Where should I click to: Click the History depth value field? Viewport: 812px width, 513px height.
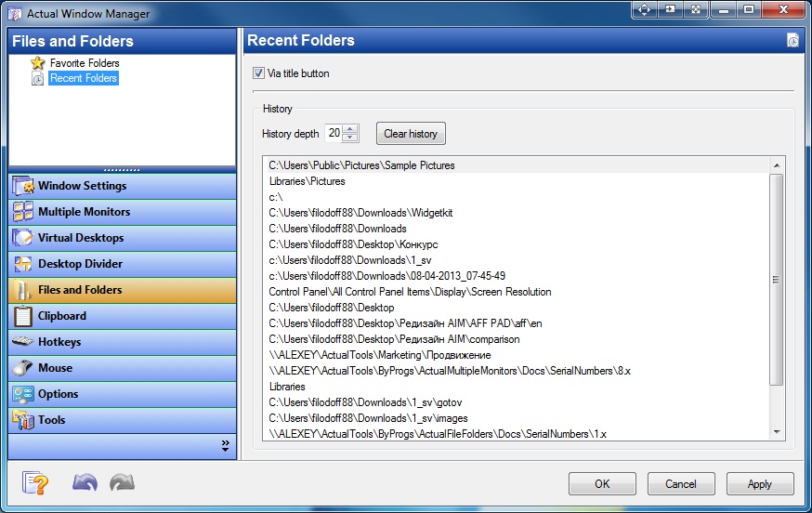pyautogui.click(x=334, y=134)
